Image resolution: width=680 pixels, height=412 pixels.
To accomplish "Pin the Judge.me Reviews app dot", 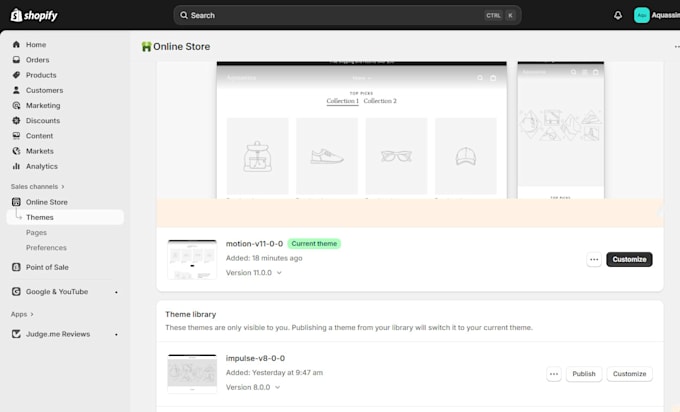I will pyautogui.click(x=116, y=334).
